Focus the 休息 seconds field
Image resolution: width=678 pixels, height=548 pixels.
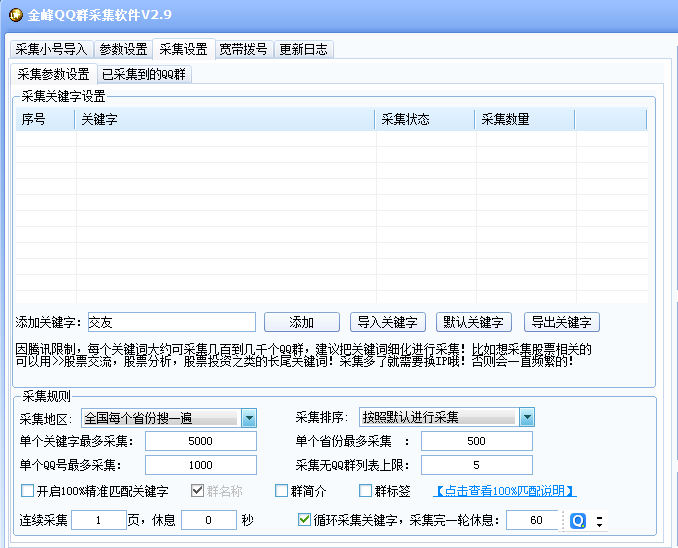pyautogui.click(x=209, y=520)
